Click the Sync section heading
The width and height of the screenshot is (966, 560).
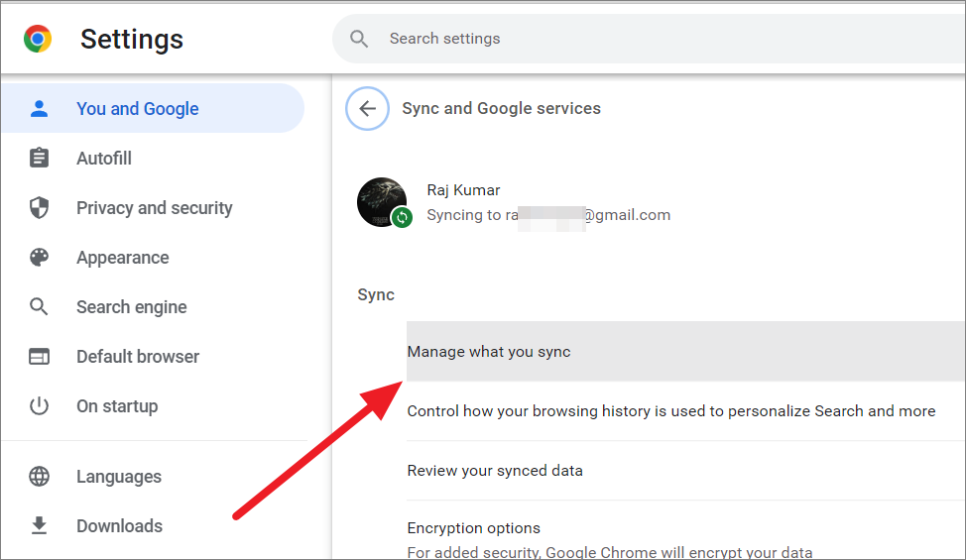[x=376, y=294]
